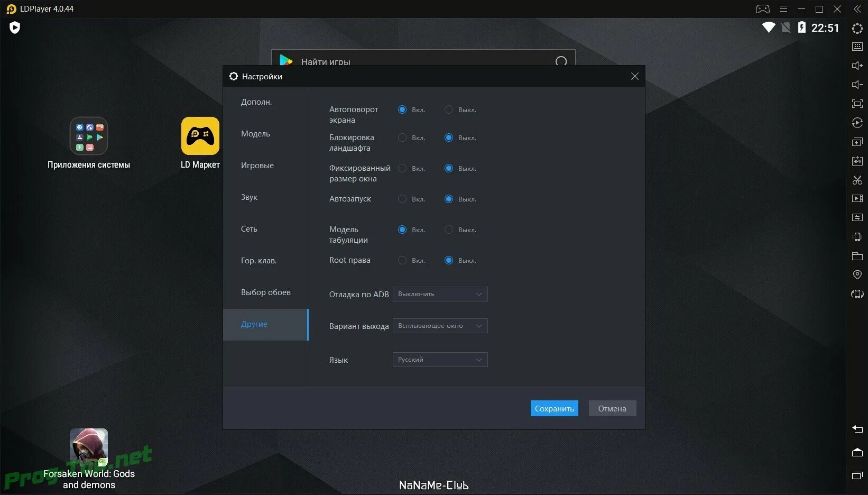Open the Вариант выхода dropdown

pos(440,326)
